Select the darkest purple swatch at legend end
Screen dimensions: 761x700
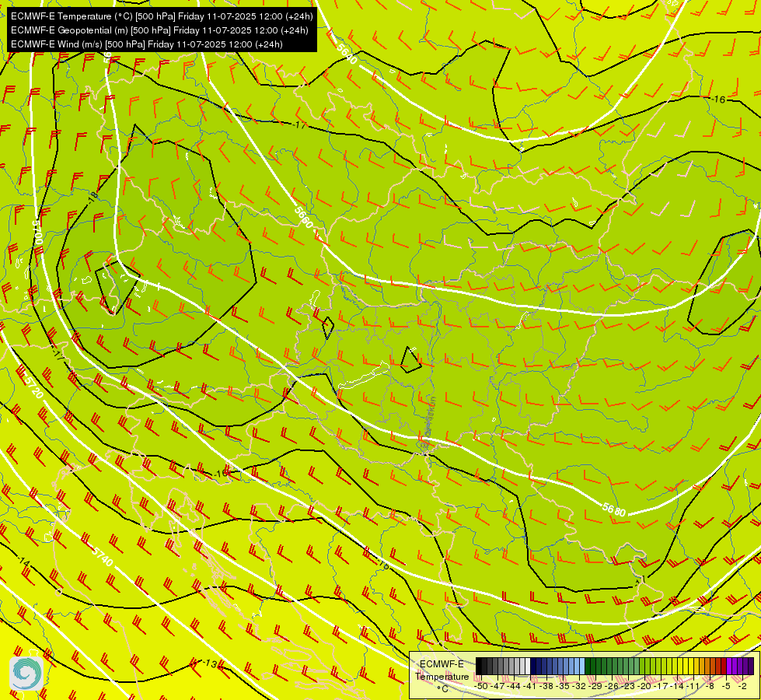pyautogui.click(x=751, y=666)
